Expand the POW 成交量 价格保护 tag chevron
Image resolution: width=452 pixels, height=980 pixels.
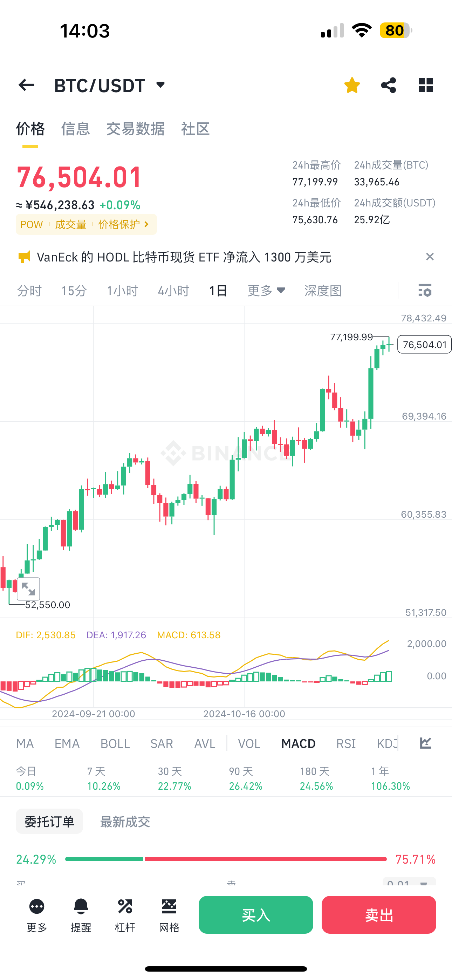click(x=146, y=224)
